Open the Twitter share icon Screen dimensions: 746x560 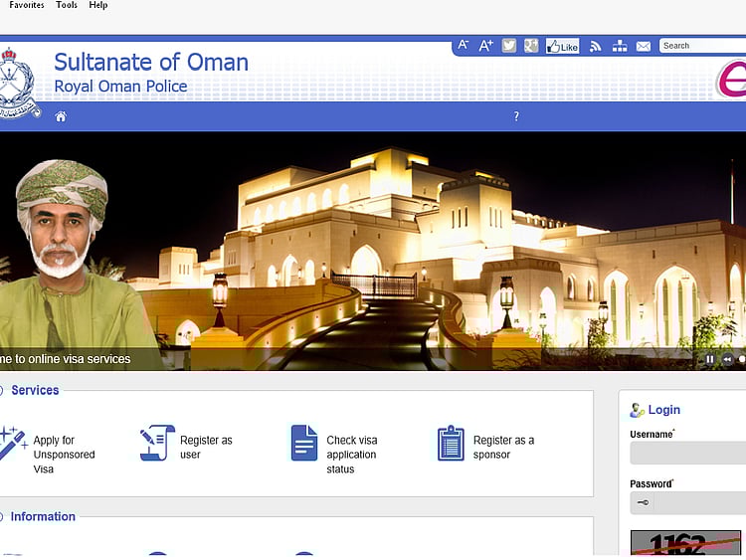pos(509,46)
